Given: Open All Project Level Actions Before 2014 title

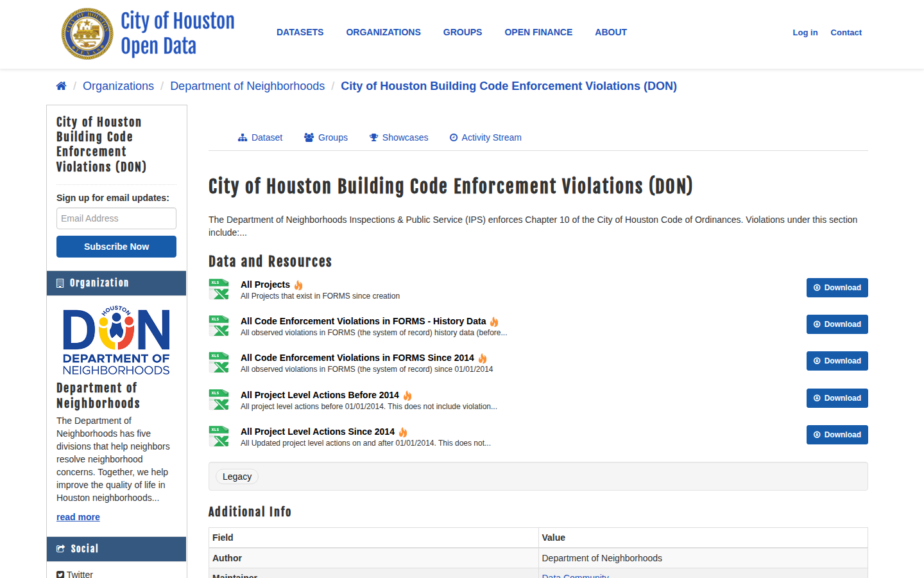Looking at the screenshot, I should tap(320, 395).
